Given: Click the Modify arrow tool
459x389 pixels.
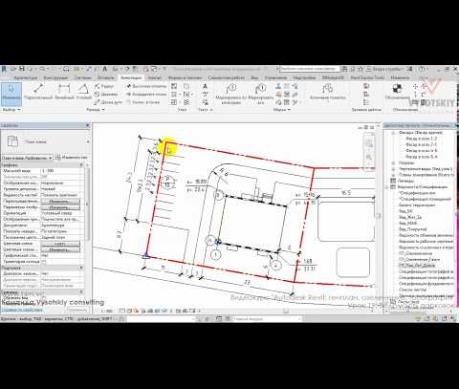Looking at the screenshot, I should (11, 93).
